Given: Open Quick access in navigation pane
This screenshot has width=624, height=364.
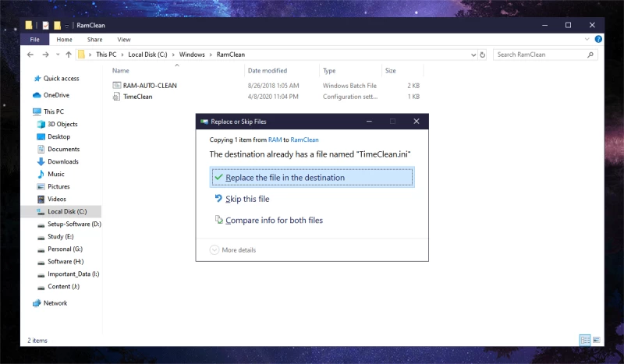Looking at the screenshot, I should pos(62,79).
